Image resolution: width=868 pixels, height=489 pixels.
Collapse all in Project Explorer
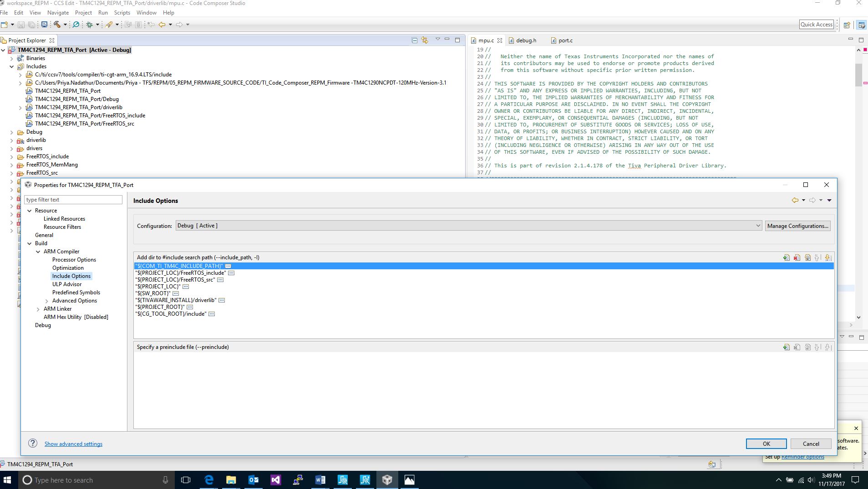(x=414, y=40)
